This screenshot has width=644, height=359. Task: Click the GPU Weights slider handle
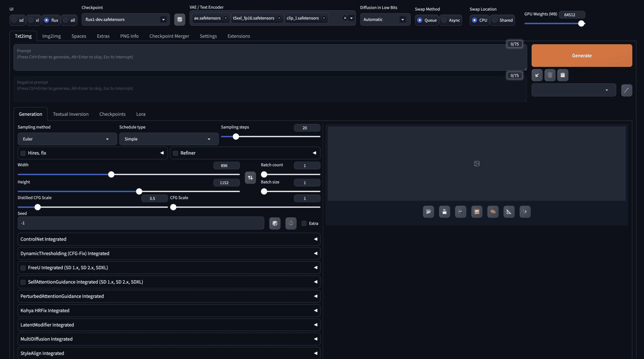[x=581, y=23]
